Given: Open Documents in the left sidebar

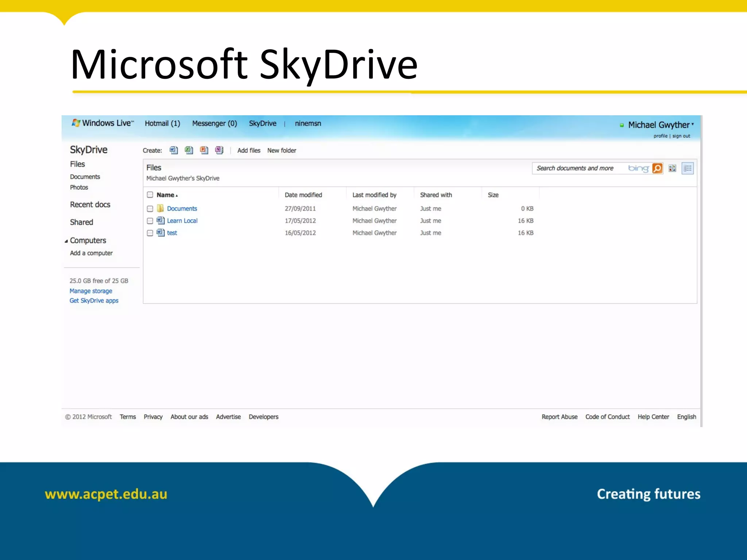Looking at the screenshot, I should coord(85,177).
